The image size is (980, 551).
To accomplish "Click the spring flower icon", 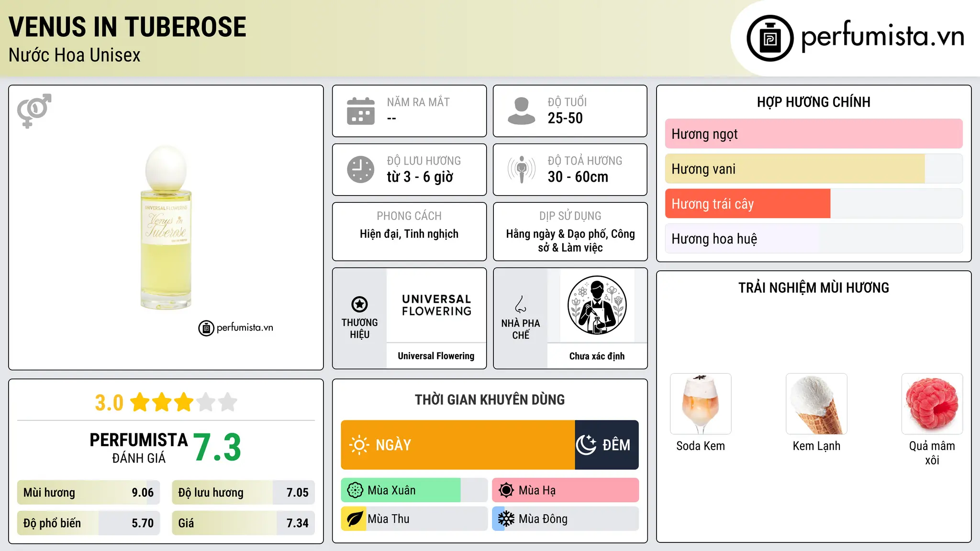I will tap(355, 490).
